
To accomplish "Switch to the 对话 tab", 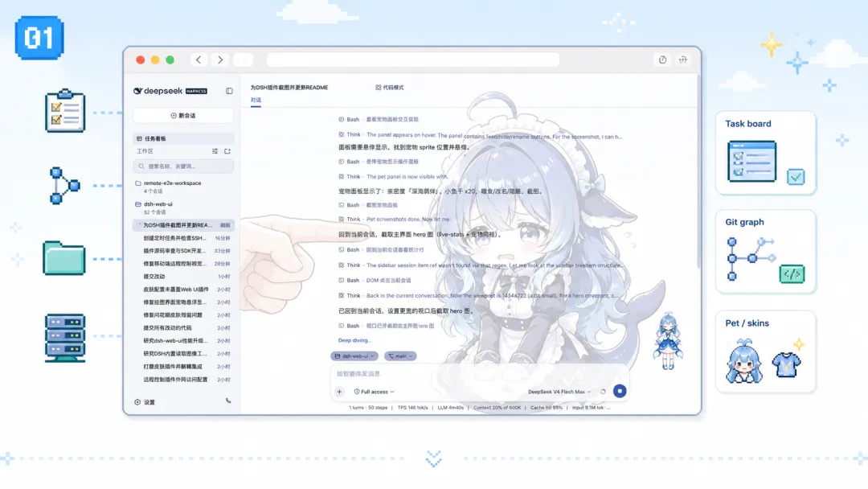I will pyautogui.click(x=256, y=101).
